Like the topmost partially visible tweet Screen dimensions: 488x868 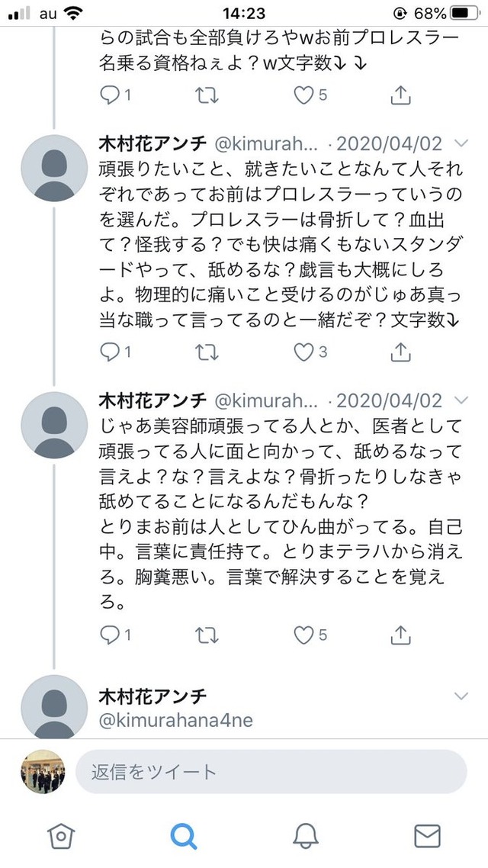coord(304,95)
